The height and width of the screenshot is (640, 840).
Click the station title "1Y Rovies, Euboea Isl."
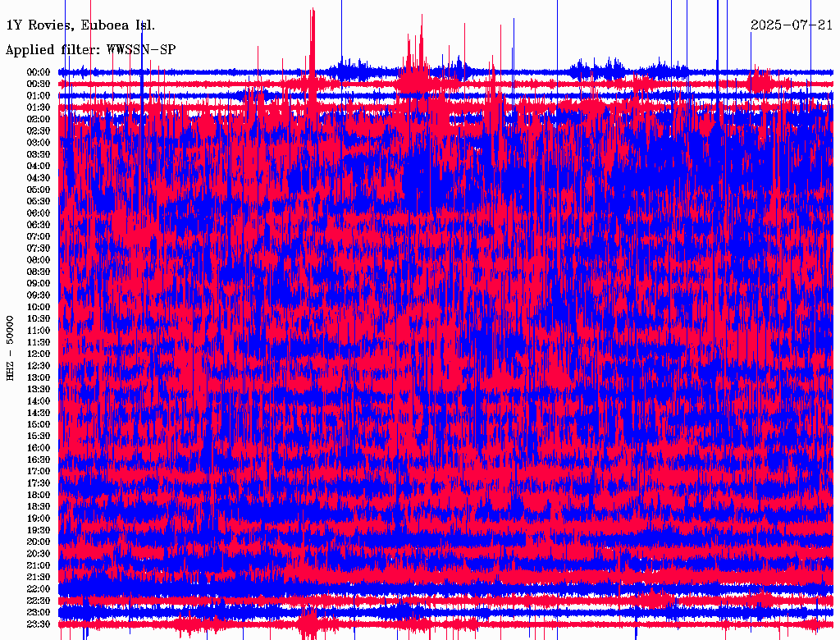click(80, 25)
